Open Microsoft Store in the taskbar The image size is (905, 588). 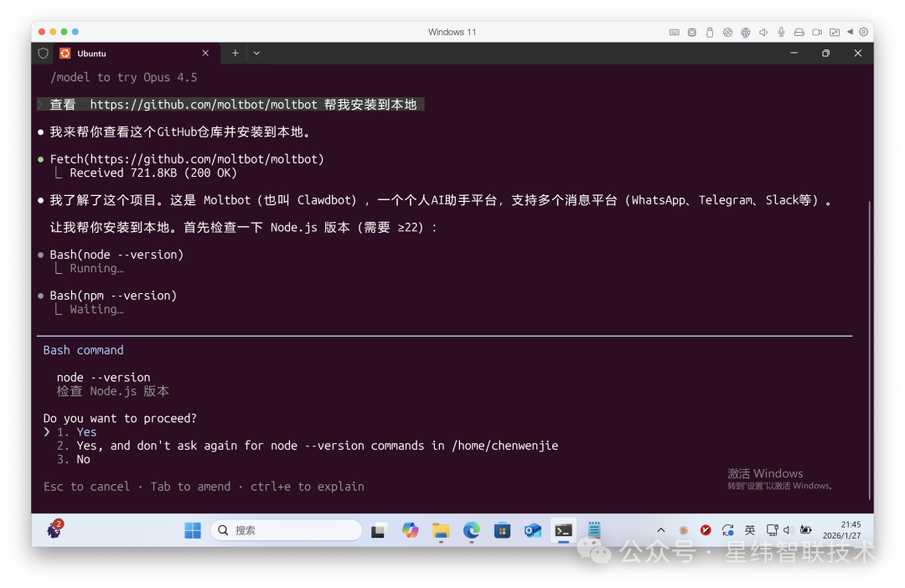coord(502,530)
